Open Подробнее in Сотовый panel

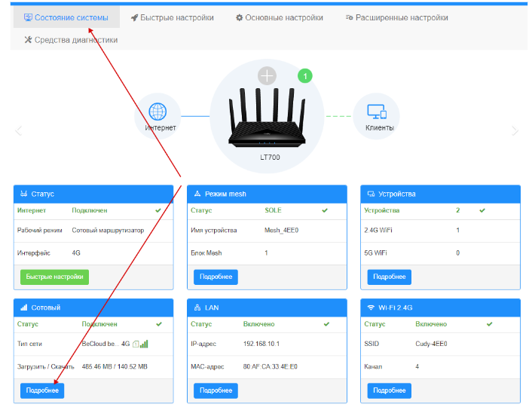[x=42, y=390]
